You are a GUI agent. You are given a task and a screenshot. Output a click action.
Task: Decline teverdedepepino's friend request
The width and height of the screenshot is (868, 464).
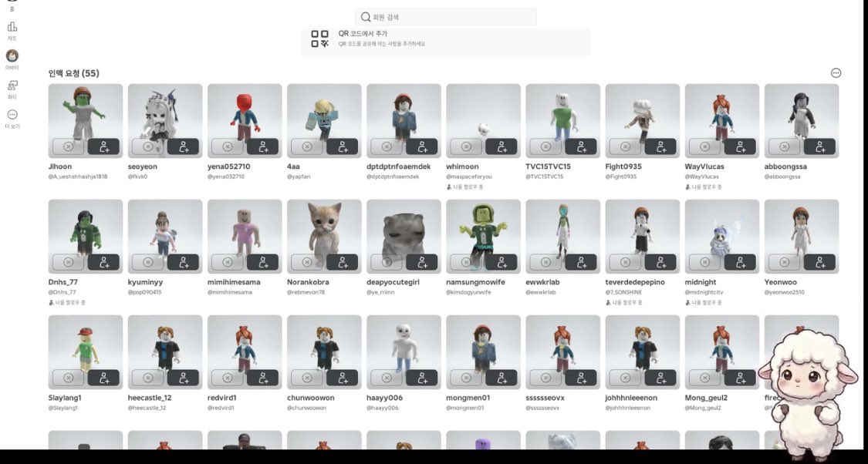(x=625, y=262)
